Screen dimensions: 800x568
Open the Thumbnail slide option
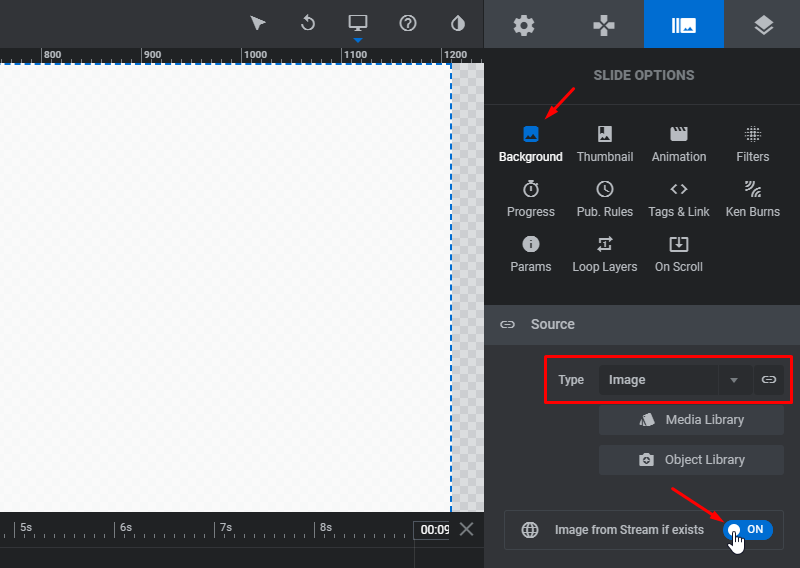pos(605,144)
